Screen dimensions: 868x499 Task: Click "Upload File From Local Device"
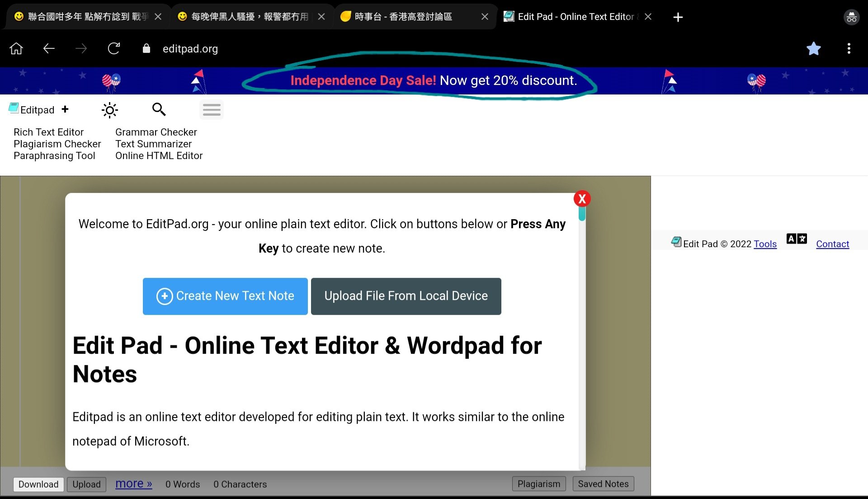pos(406,296)
